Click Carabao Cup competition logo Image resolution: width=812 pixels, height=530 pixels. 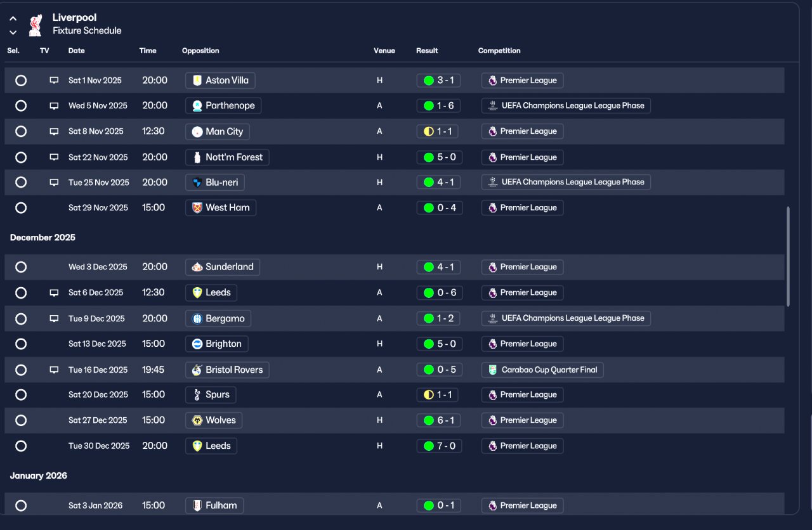pyautogui.click(x=493, y=370)
